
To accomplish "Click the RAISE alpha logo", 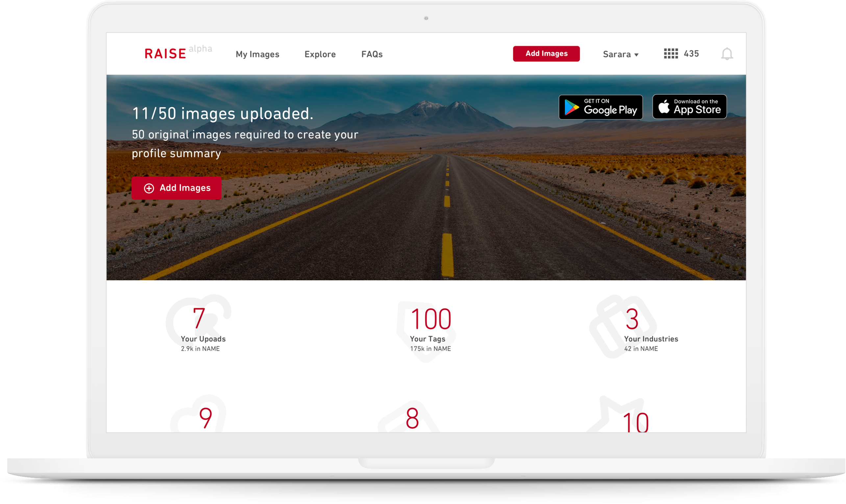I will [x=165, y=54].
